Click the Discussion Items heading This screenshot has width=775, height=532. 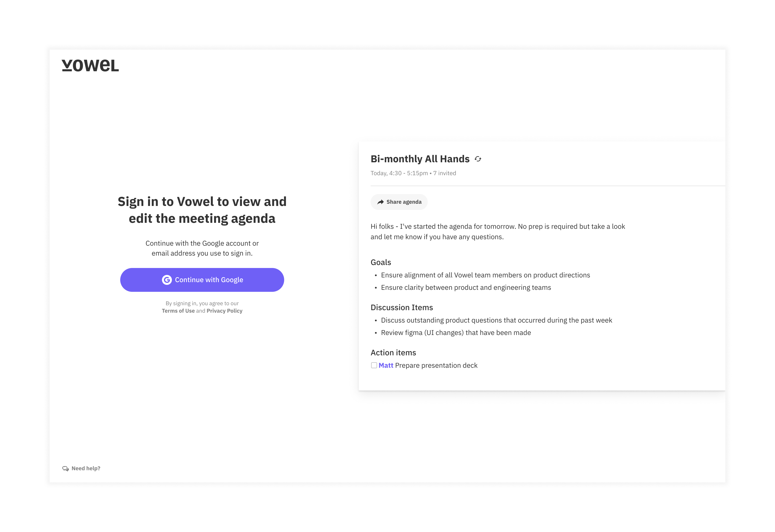[x=402, y=307]
